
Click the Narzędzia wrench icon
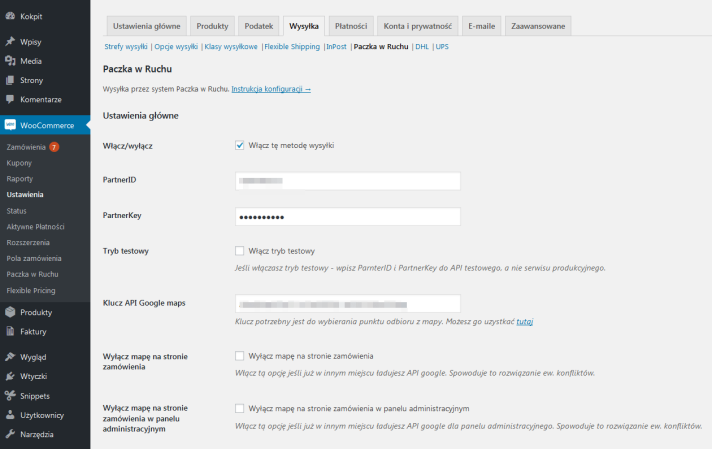[10, 434]
